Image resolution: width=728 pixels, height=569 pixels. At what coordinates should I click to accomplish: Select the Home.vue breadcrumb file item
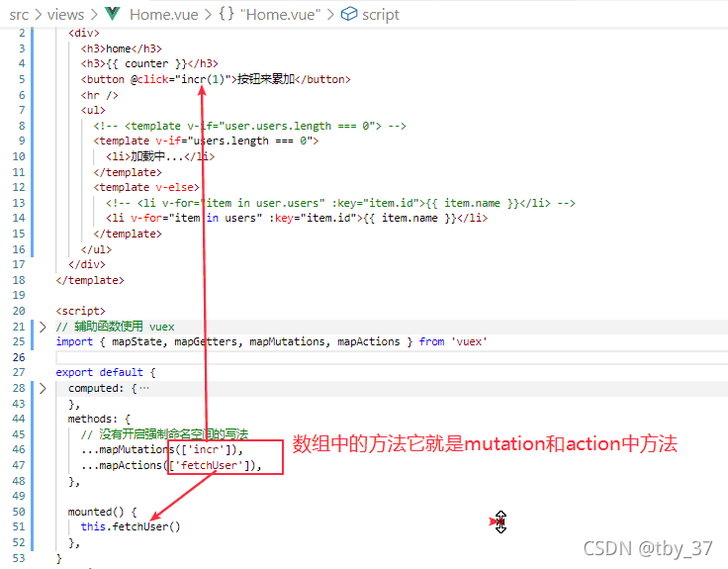tap(164, 15)
